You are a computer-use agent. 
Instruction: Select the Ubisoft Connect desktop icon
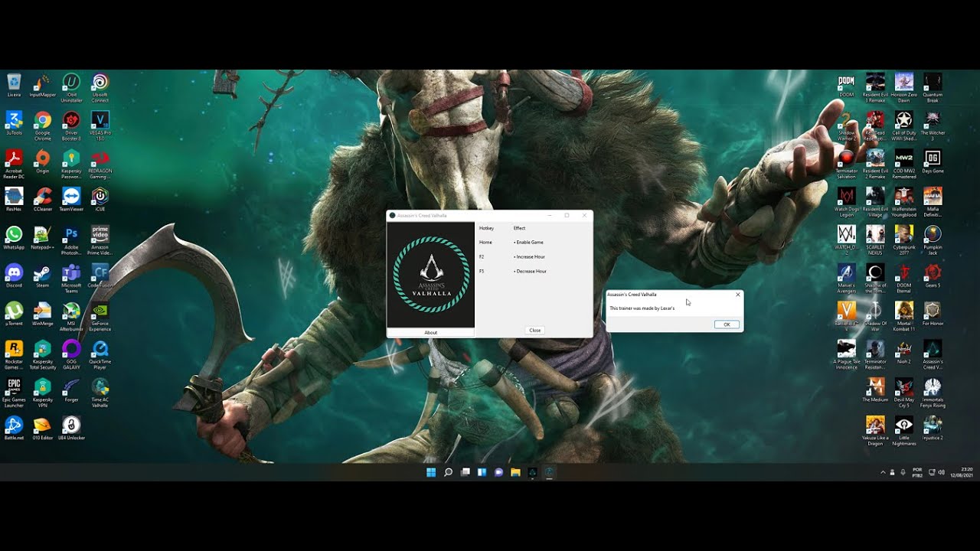(100, 88)
